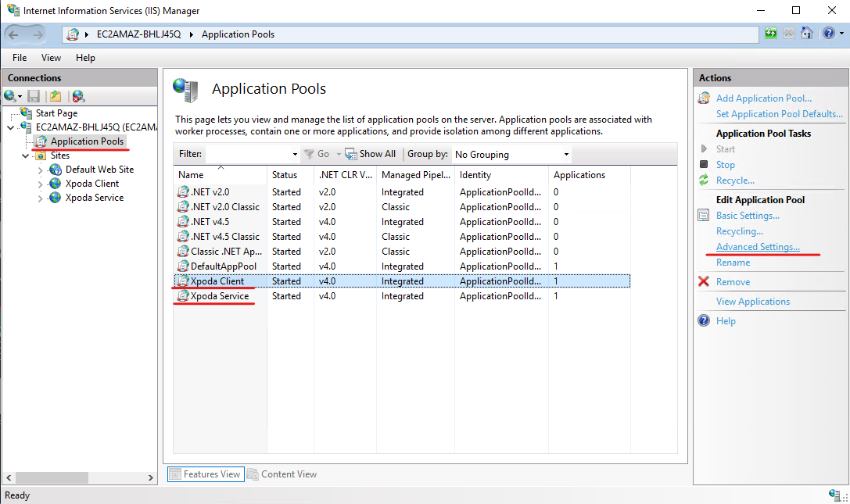Select the .NET v2.0 Classic pool row
850x504 pixels.
click(402, 207)
